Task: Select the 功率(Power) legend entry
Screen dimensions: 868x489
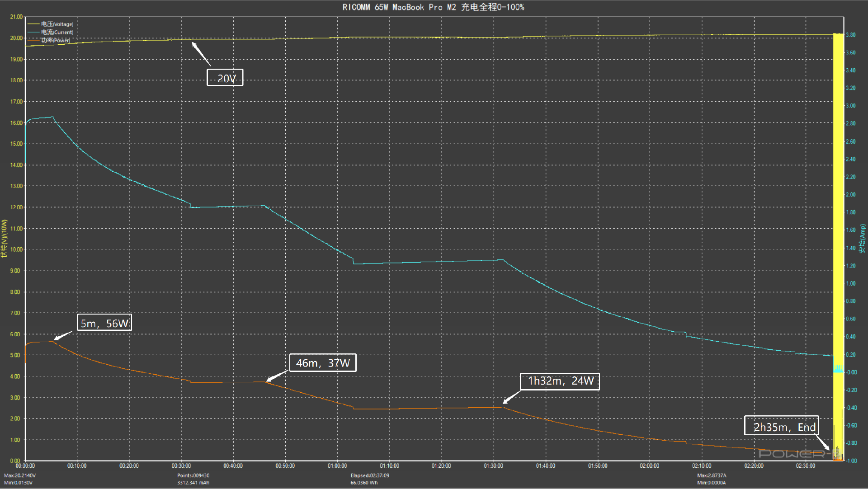Action: pyautogui.click(x=56, y=40)
